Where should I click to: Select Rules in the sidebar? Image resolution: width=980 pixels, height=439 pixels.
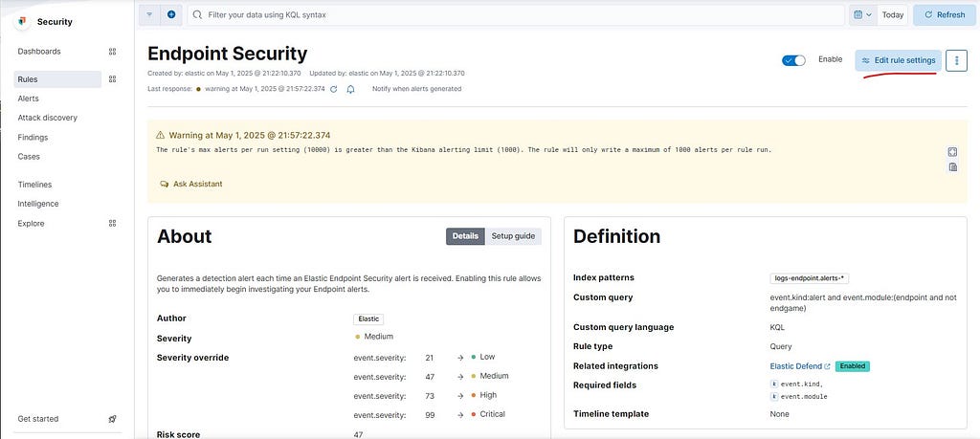pos(57,79)
